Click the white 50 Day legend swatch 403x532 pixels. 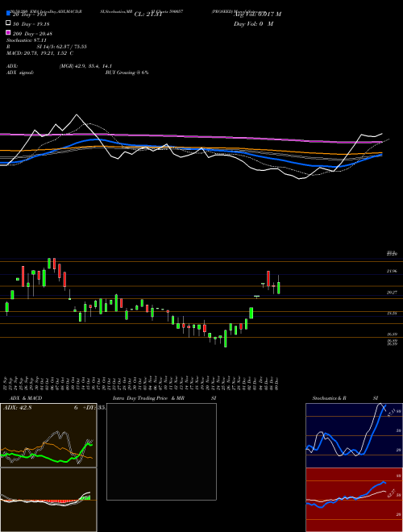pos(8,23)
